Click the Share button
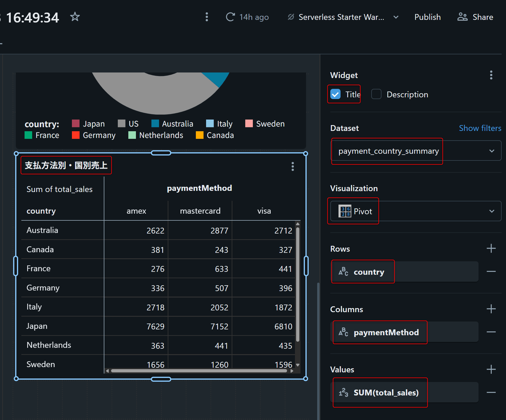The height and width of the screenshot is (420, 506). [x=475, y=17]
